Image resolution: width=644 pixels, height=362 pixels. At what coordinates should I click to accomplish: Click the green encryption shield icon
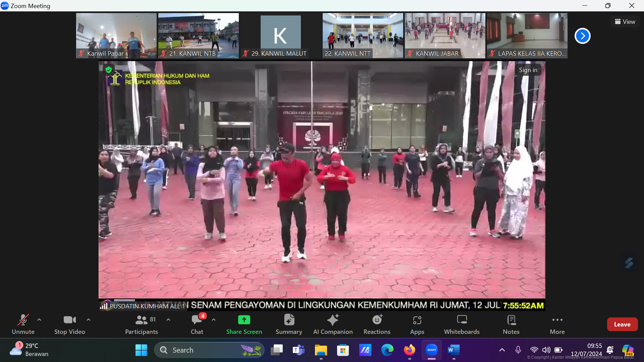coord(108,70)
